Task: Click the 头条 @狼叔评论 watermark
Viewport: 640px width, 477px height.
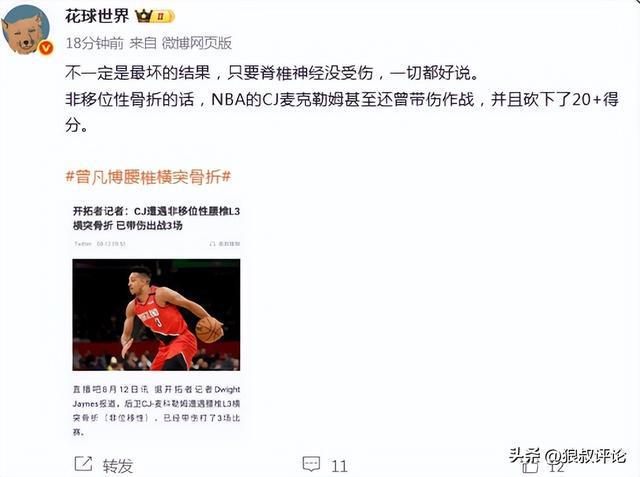Action: tap(568, 455)
